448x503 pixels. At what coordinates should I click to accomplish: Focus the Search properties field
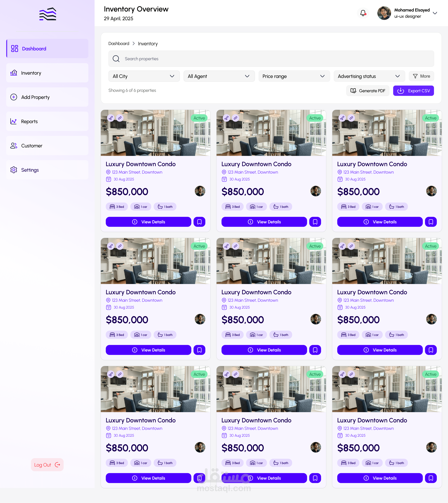tap(271, 59)
